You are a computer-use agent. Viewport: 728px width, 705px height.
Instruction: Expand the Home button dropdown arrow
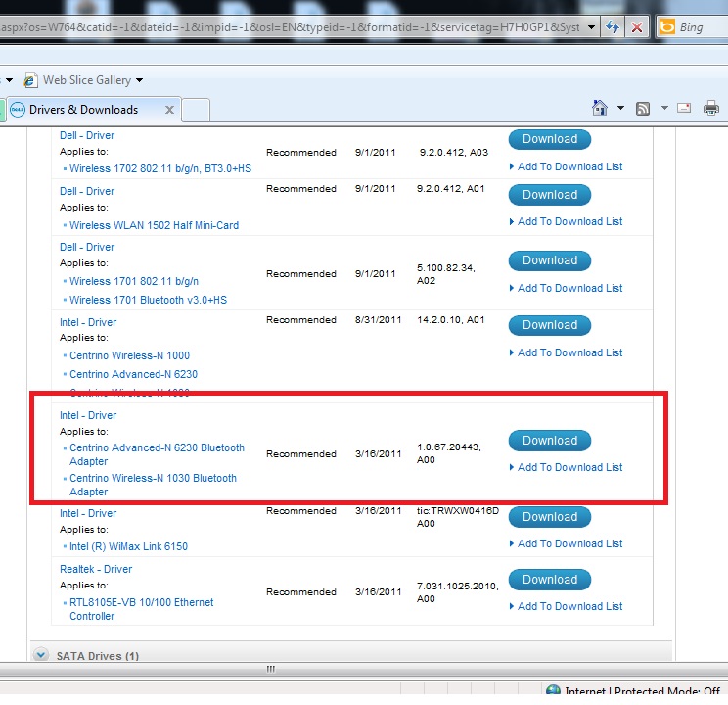620,108
